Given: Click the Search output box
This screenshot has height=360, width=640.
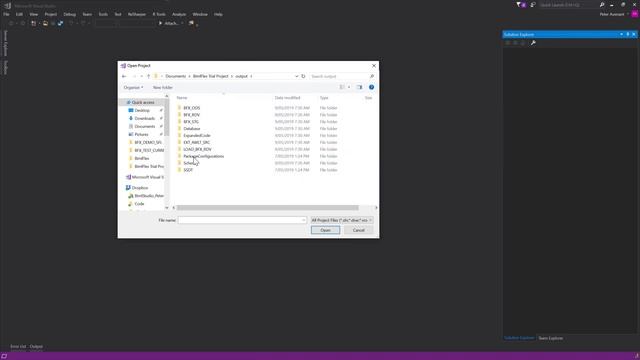Looking at the screenshot, I should click(342, 76).
